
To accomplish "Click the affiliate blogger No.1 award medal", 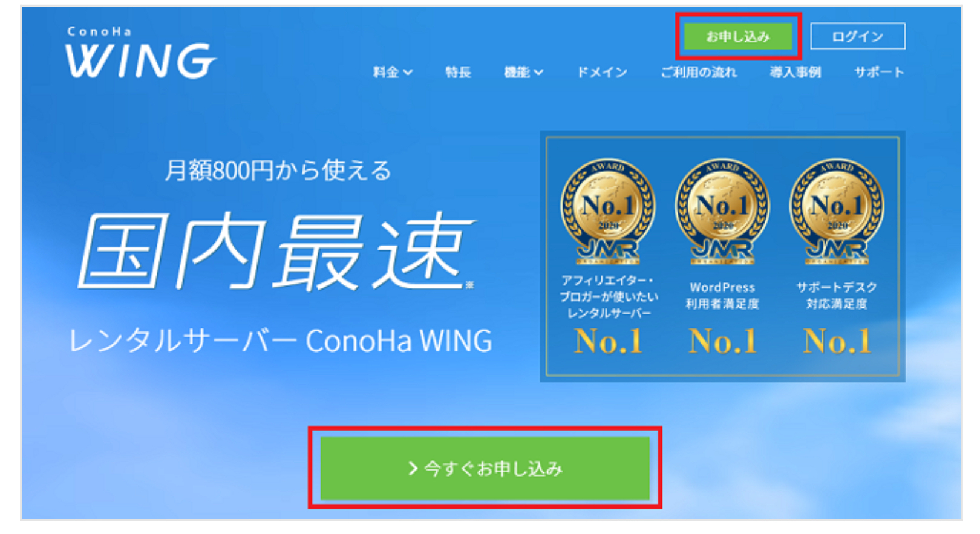I will point(608,212).
